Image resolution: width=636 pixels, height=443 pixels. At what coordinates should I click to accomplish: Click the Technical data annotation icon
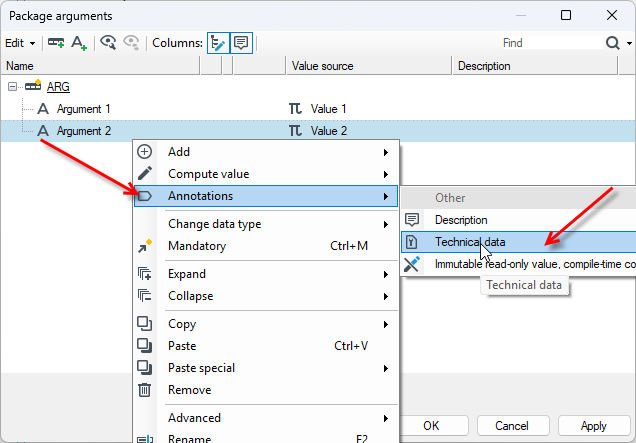(x=412, y=242)
